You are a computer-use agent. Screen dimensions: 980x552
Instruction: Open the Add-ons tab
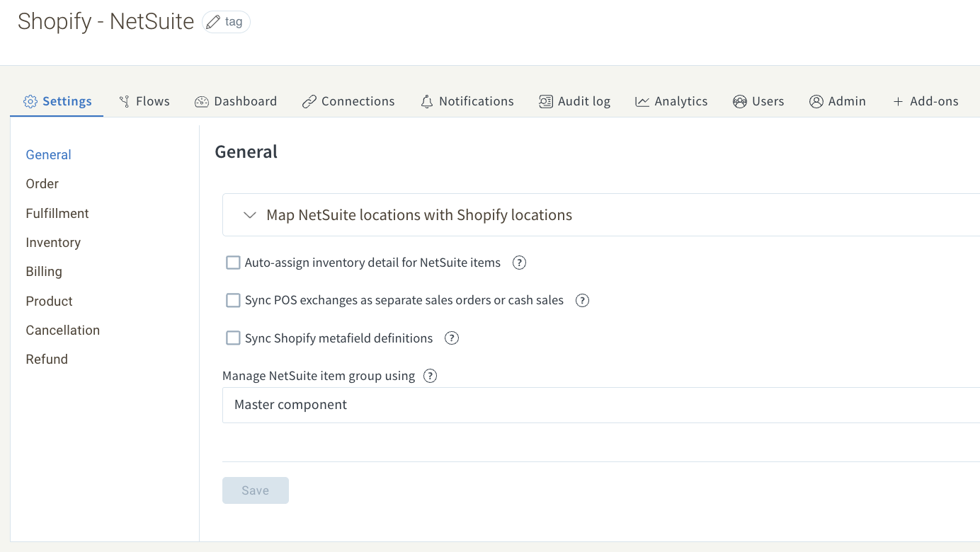(x=925, y=101)
